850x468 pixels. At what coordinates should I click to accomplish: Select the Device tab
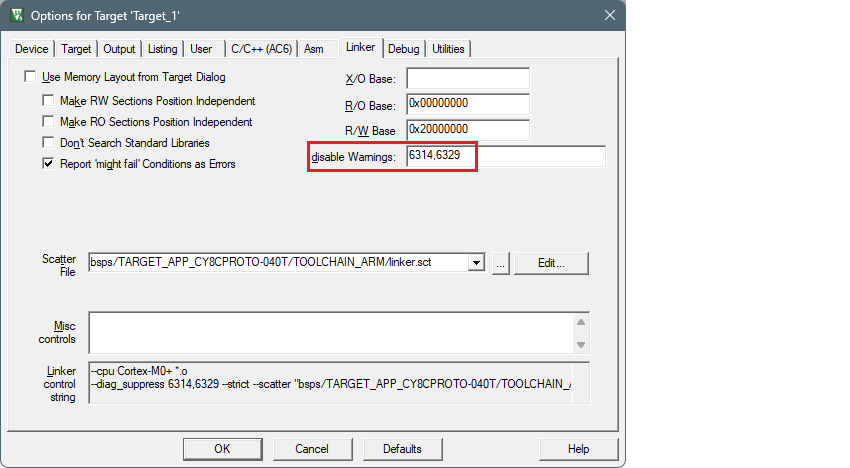point(32,49)
